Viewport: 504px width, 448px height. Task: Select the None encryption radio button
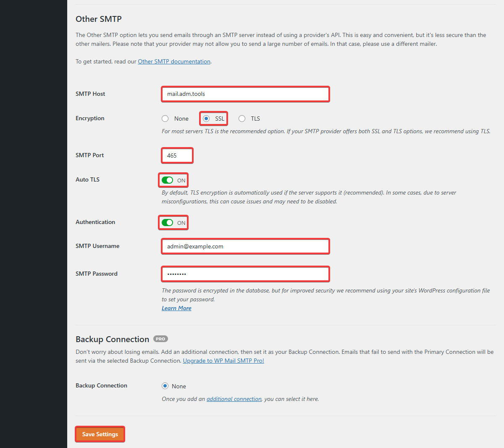pos(165,119)
